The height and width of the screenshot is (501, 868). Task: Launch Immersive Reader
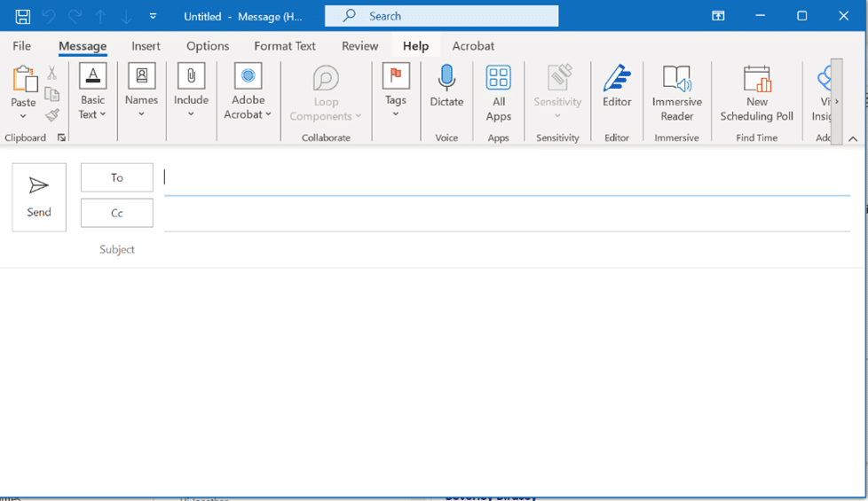(x=676, y=93)
